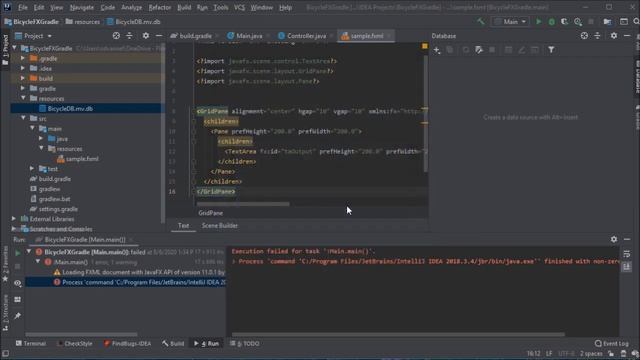Toggle the eye view filter in Run panel
The width and height of the screenshot is (640, 360).
(18, 283)
